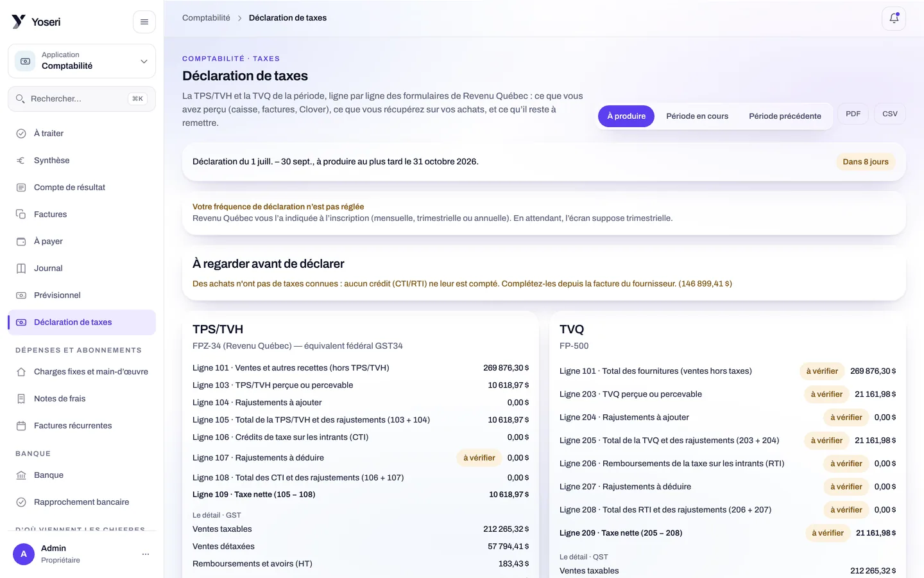Click the Notes de frais receipt icon
The image size is (924, 578).
point(21,399)
